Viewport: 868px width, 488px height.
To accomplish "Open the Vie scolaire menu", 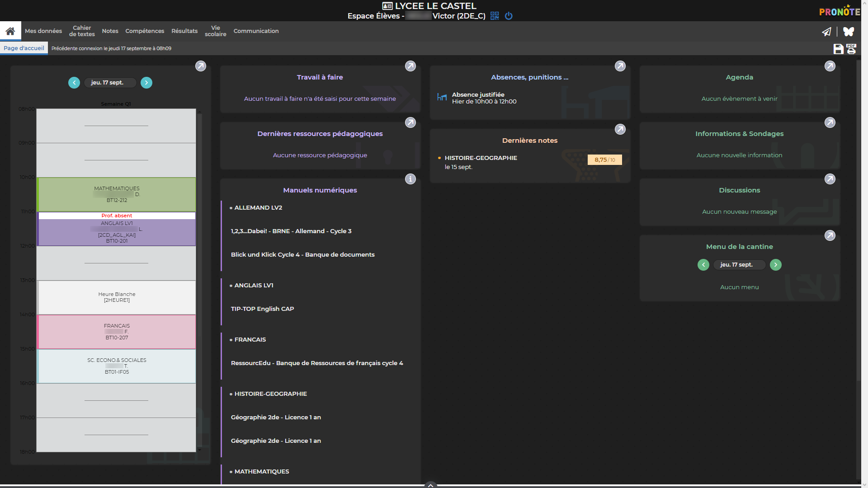I will [x=215, y=31].
